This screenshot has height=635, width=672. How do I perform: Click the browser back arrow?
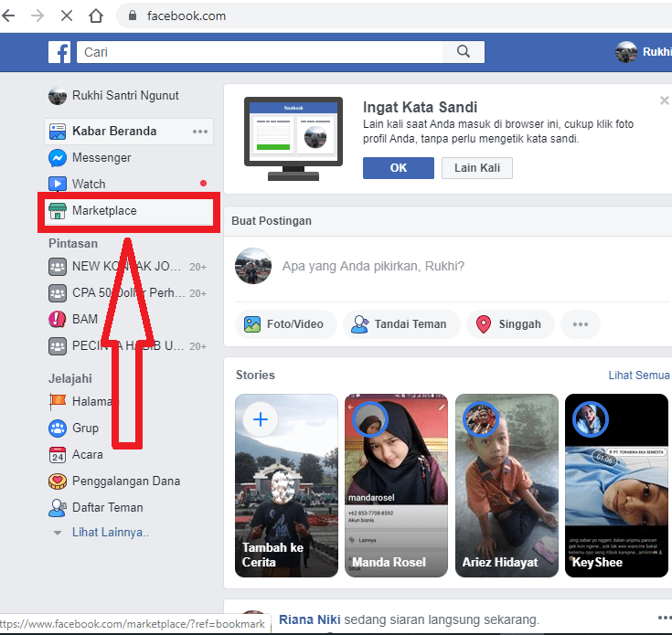click(x=8, y=16)
